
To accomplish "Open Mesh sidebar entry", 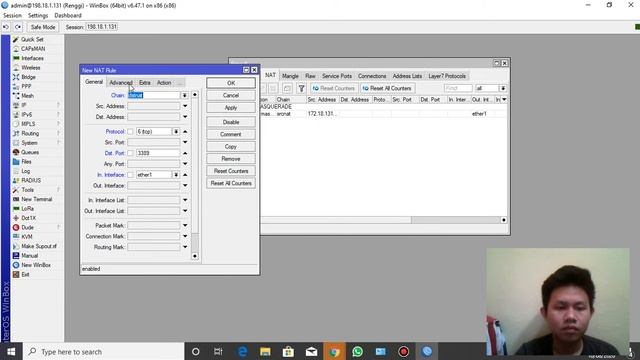I will 27,96.
